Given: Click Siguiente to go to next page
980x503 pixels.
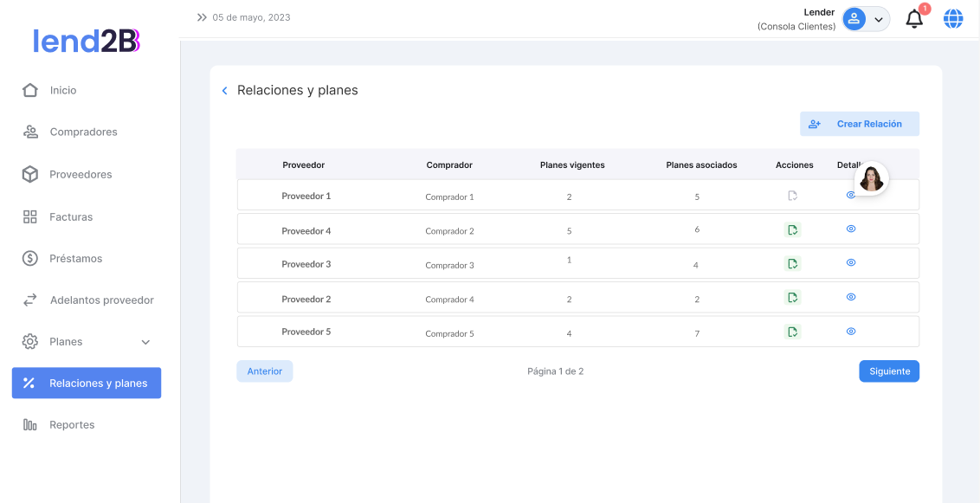Looking at the screenshot, I should pyautogui.click(x=889, y=371).
